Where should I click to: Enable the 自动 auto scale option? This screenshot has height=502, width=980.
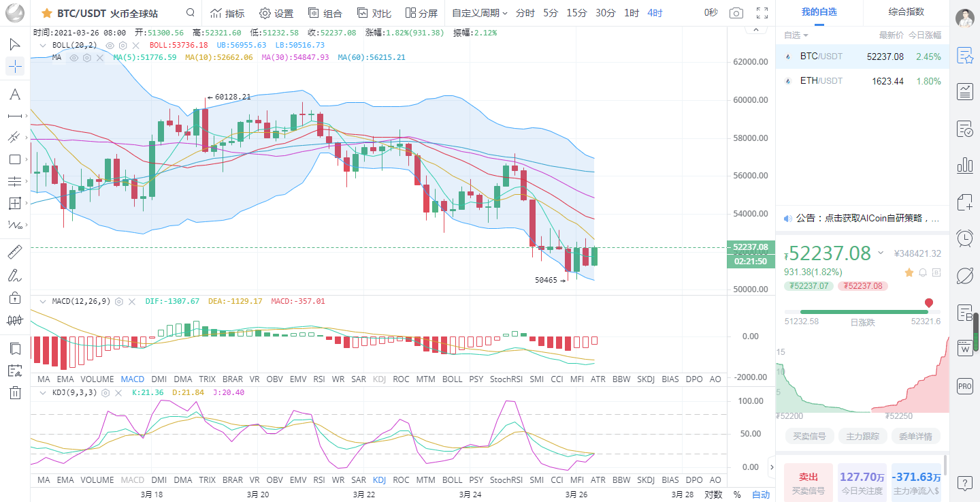(x=761, y=495)
